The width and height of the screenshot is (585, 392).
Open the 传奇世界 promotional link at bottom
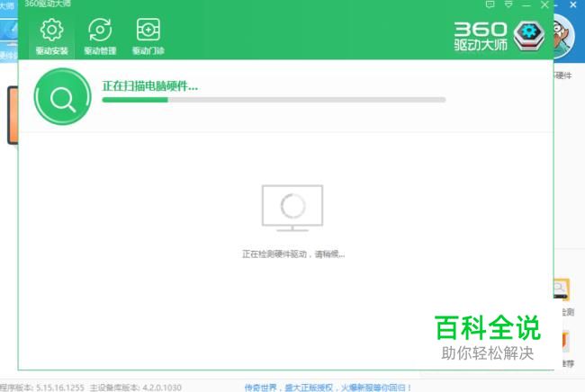[328, 388]
